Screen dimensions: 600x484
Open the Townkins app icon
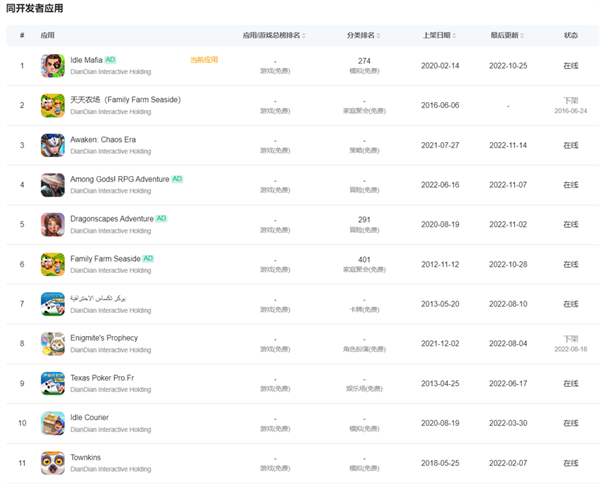53,463
